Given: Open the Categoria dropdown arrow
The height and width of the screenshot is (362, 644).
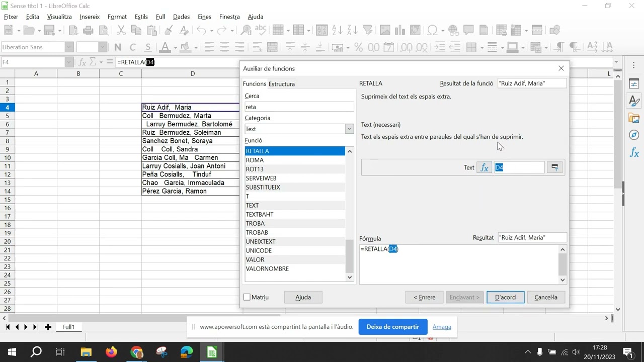Looking at the screenshot, I should click(x=349, y=129).
